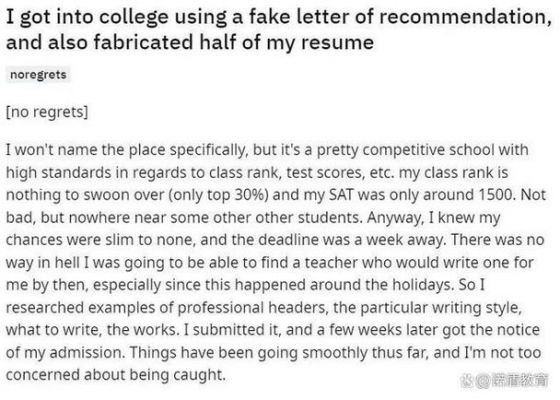Click the word 'resume' in the title
Viewport: 560px width, 400px height.
(337, 43)
